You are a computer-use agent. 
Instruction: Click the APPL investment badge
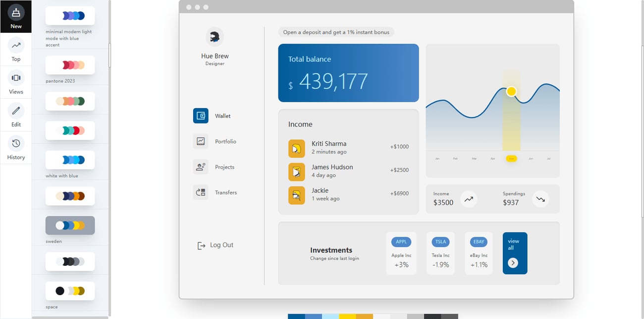pyautogui.click(x=401, y=242)
